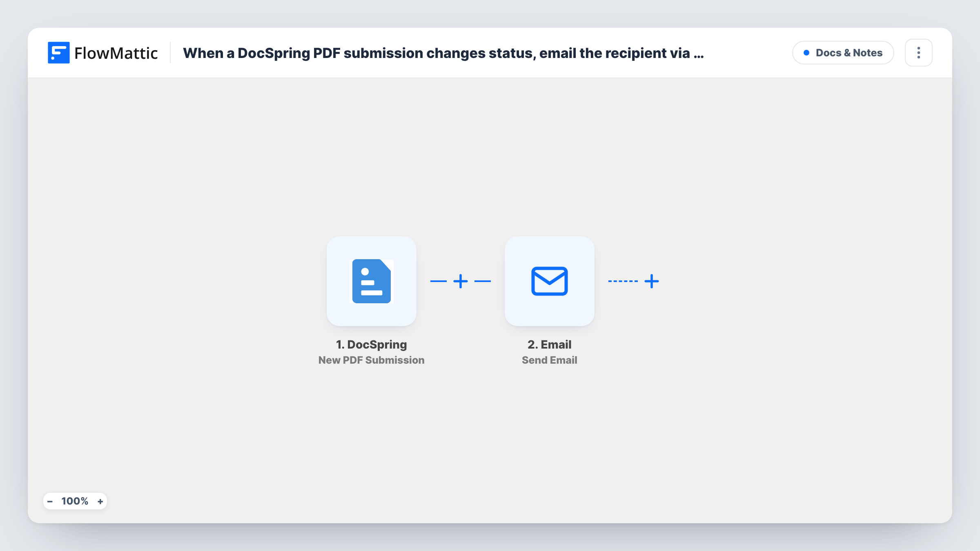This screenshot has height=551, width=980.
Task: Open the Email action step card
Action: click(549, 281)
